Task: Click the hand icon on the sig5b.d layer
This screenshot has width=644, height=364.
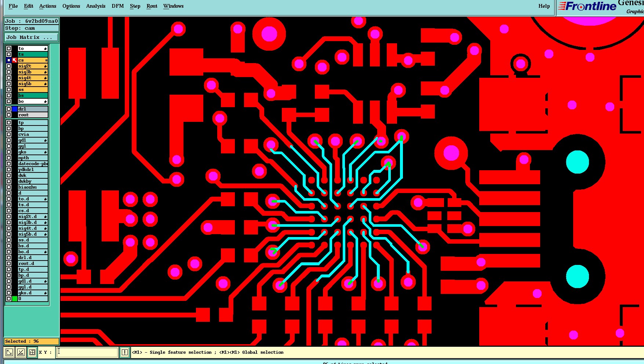Action: [46, 234]
